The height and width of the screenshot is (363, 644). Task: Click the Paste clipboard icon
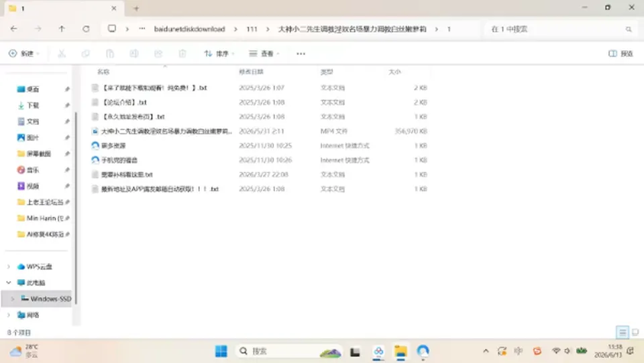[109, 54]
